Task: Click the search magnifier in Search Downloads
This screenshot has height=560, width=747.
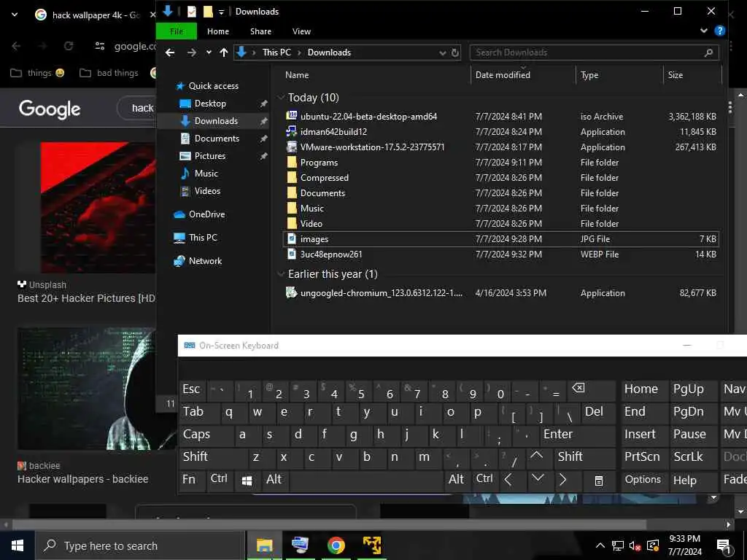Action: (x=708, y=52)
